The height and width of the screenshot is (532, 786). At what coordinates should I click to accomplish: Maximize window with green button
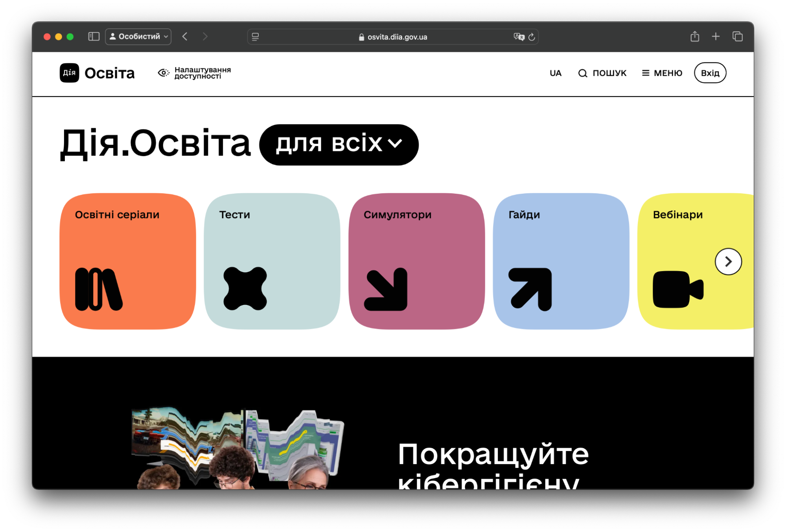click(x=70, y=37)
